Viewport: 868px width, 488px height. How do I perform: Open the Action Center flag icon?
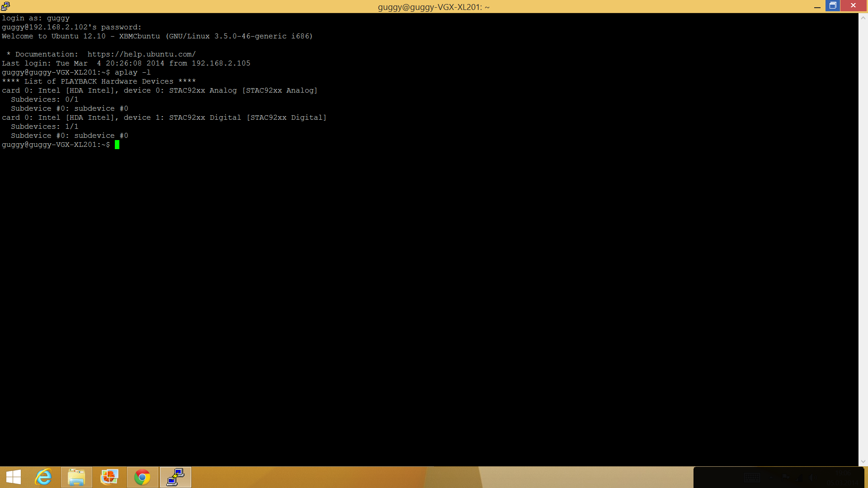tap(785, 477)
